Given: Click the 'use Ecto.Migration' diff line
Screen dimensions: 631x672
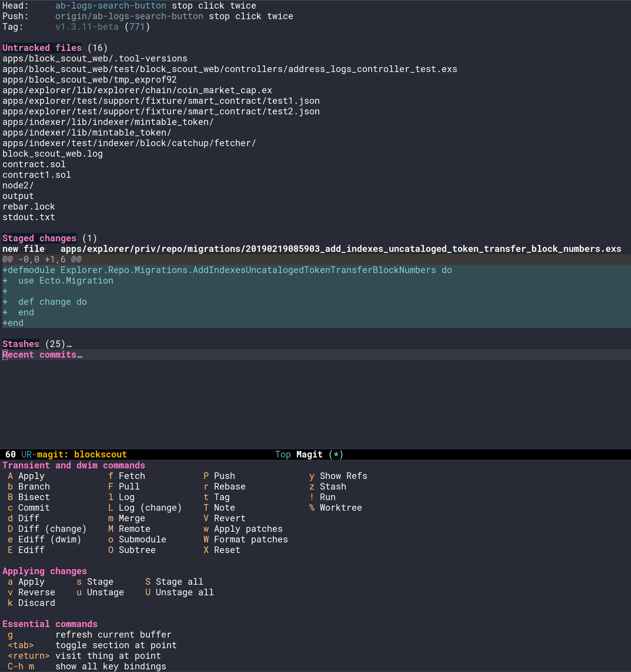Looking at the screenshot, I should (x=58, y=281).
